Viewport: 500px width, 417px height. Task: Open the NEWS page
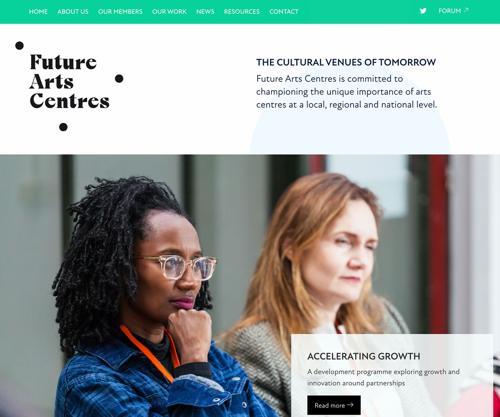(x=205, y=12)
